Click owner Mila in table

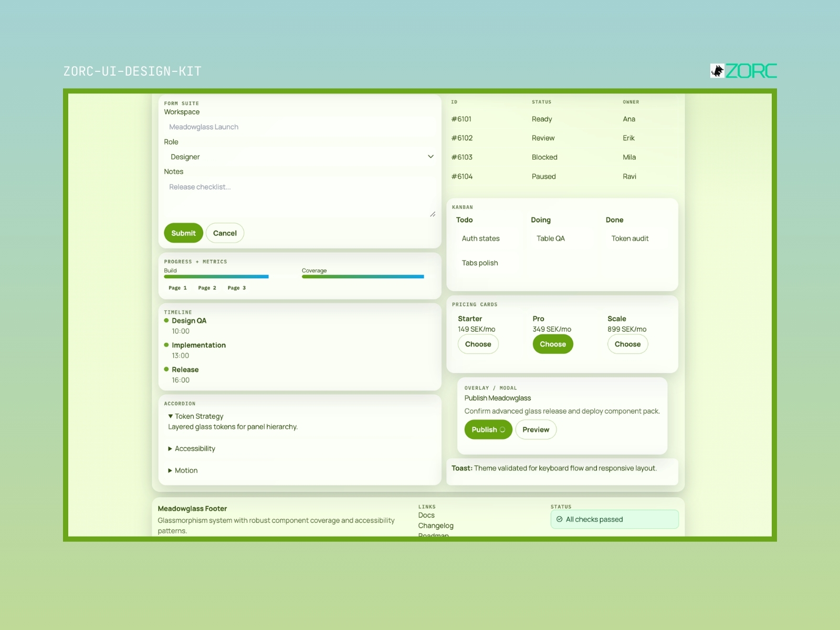coord(629,157)
